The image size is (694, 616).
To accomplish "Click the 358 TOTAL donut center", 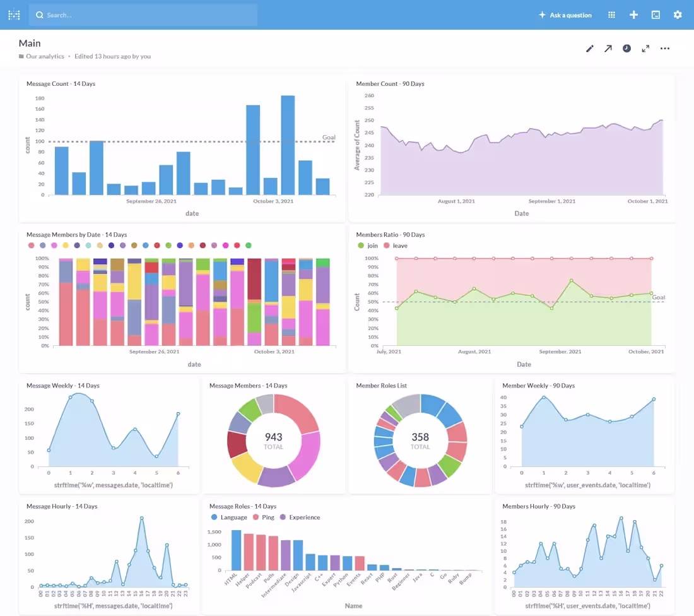I will coord(420,441).
